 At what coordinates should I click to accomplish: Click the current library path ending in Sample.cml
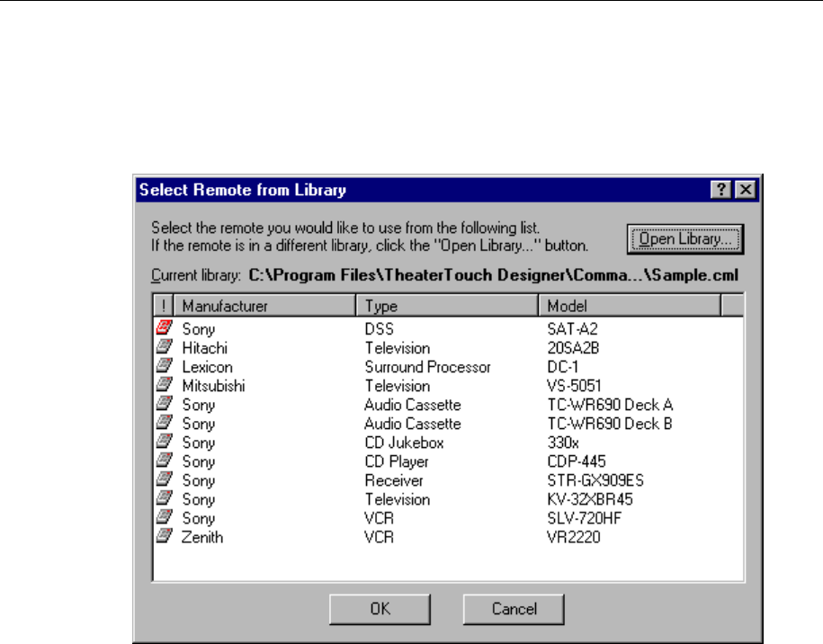pos(494,275)
